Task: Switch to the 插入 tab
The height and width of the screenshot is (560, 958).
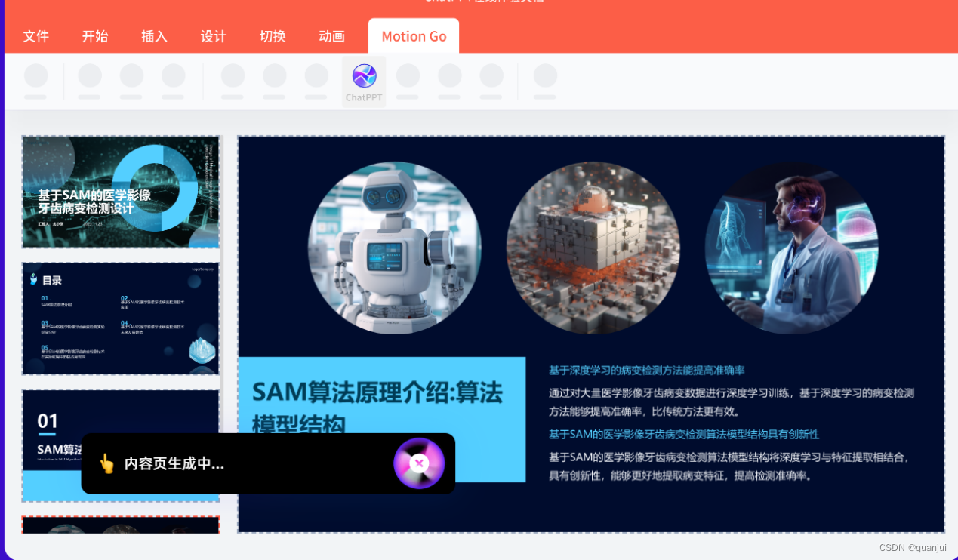Action: tap(154, 36)
